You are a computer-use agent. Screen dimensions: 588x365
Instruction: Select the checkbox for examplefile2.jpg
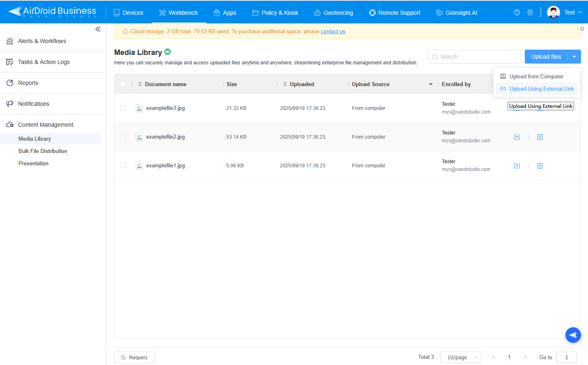(123, 137)
